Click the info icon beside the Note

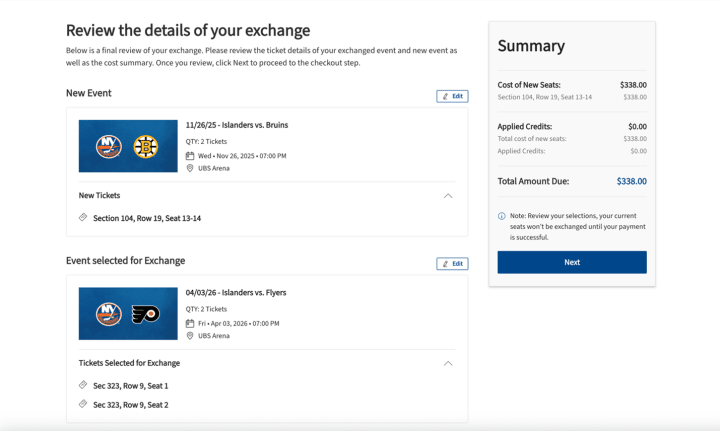coord(502,216)
